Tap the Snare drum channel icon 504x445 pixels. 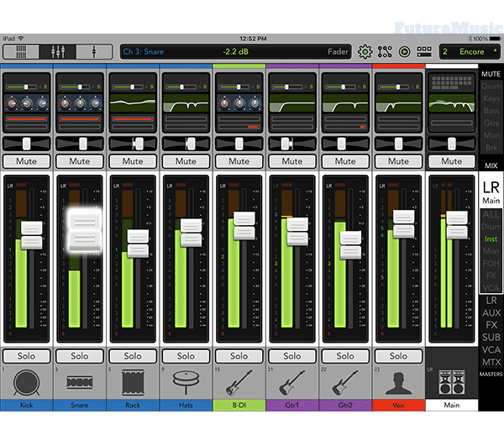[80, 382]
